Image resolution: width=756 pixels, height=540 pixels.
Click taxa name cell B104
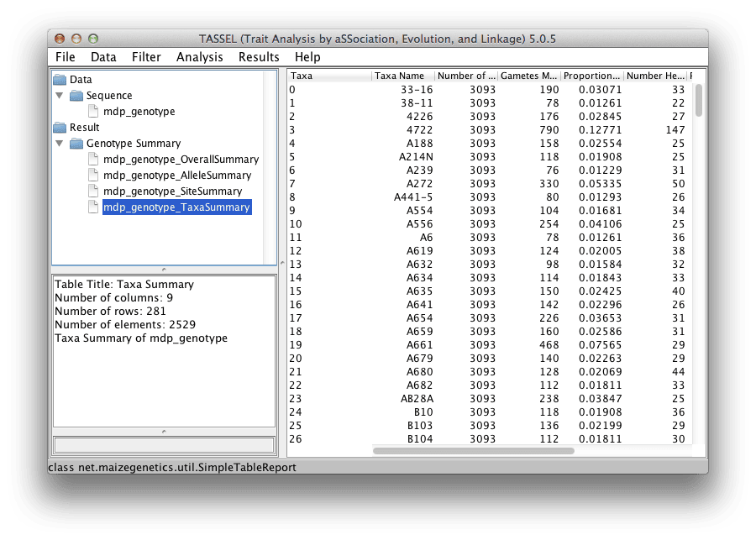[x=420, y=439]
